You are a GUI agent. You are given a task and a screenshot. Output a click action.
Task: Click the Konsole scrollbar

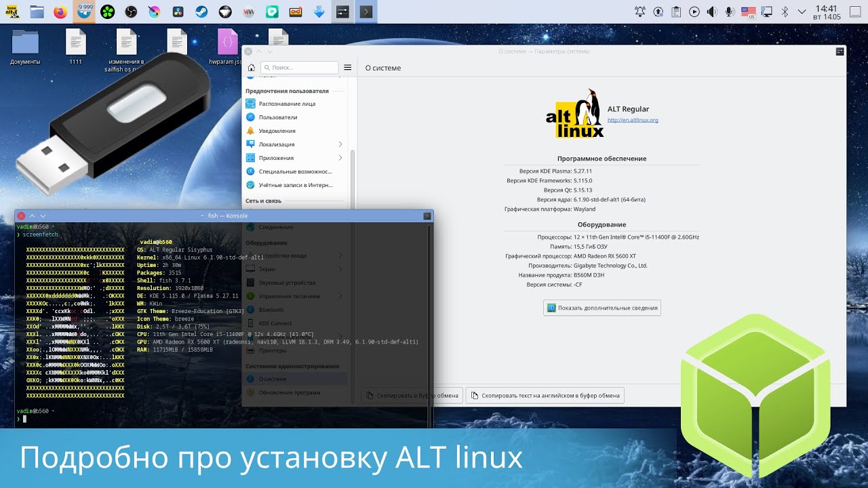tap(430, 325)
